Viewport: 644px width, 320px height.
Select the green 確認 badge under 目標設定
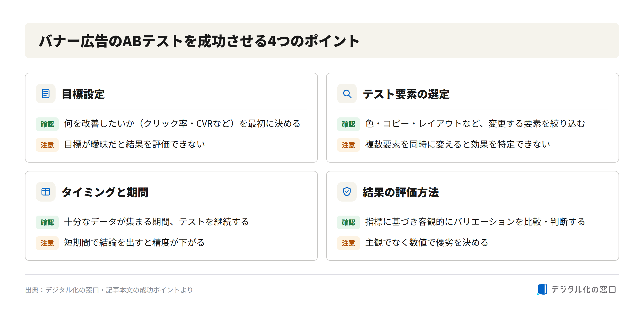click(47, 124)
